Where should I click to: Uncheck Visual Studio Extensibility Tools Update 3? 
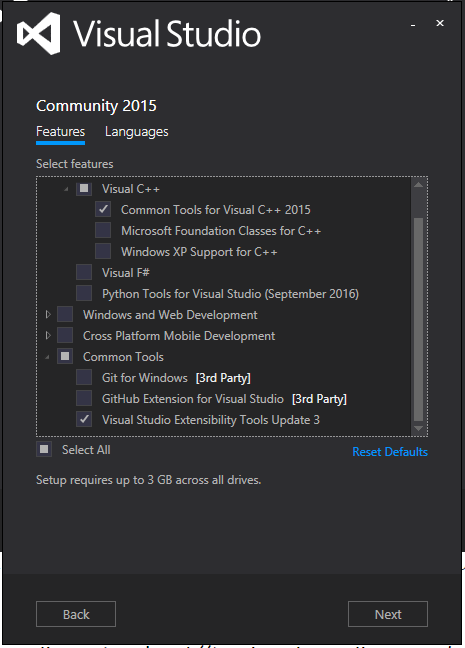(84, 419)
